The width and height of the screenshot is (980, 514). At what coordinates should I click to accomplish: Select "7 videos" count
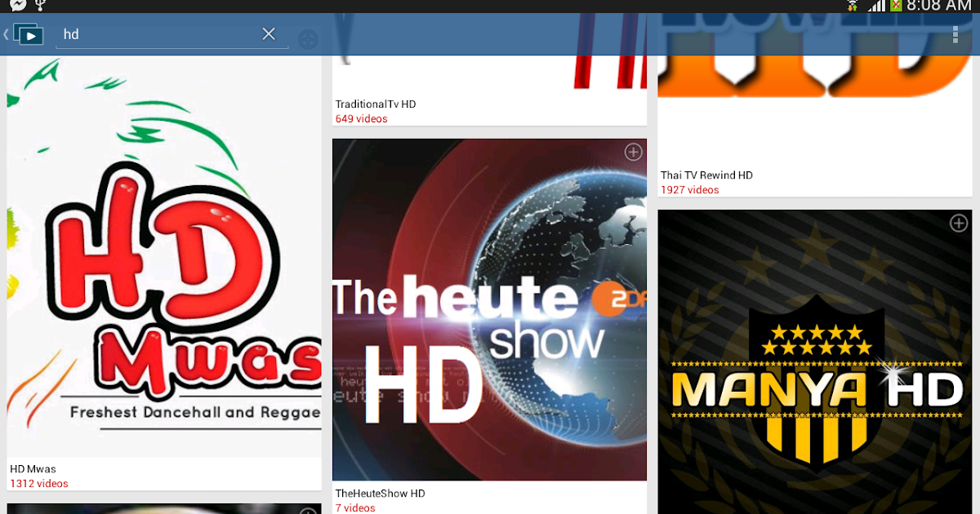pos(355,508)
